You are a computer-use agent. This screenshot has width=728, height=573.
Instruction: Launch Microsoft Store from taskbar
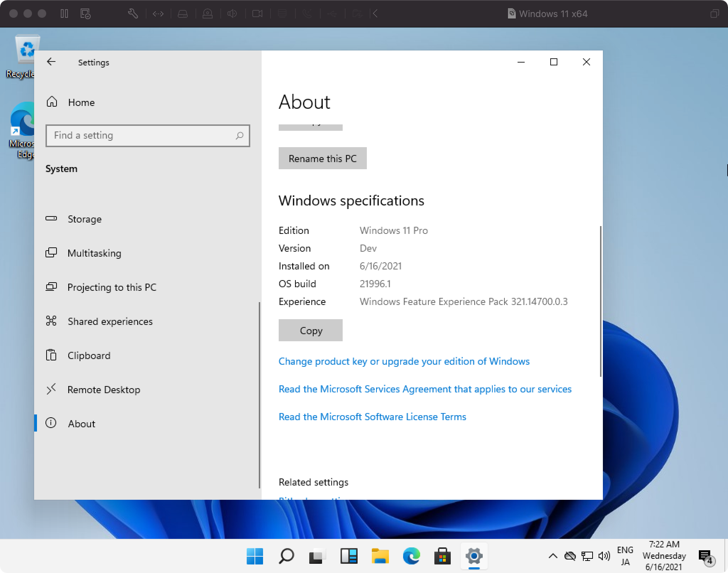[x=442, y=556]
